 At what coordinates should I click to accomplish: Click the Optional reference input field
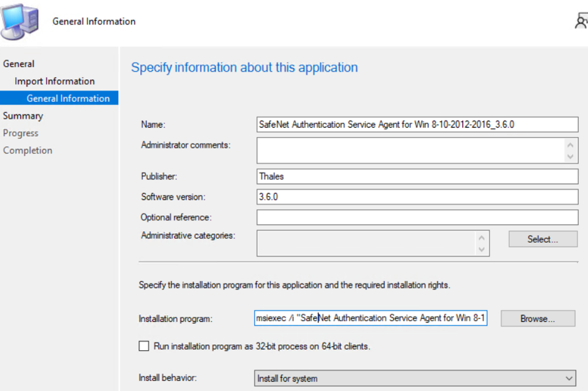coord(418,217)
